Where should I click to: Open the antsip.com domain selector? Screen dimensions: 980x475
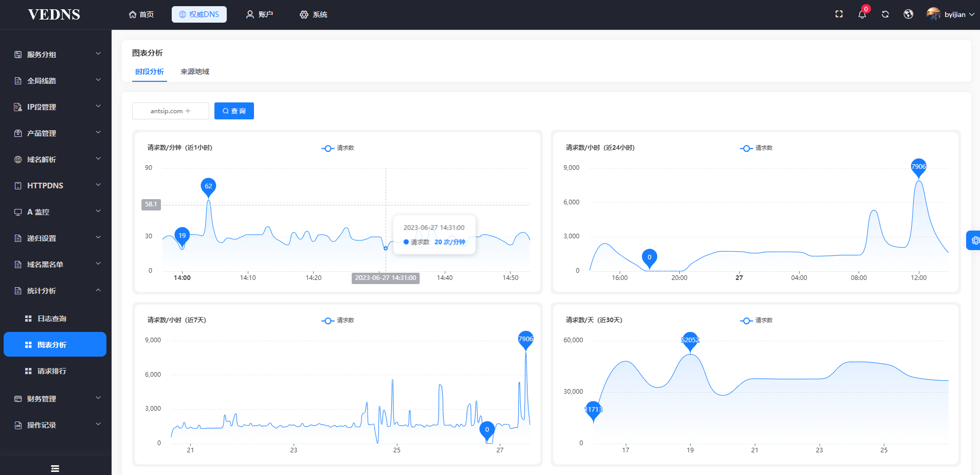(170, 111)
